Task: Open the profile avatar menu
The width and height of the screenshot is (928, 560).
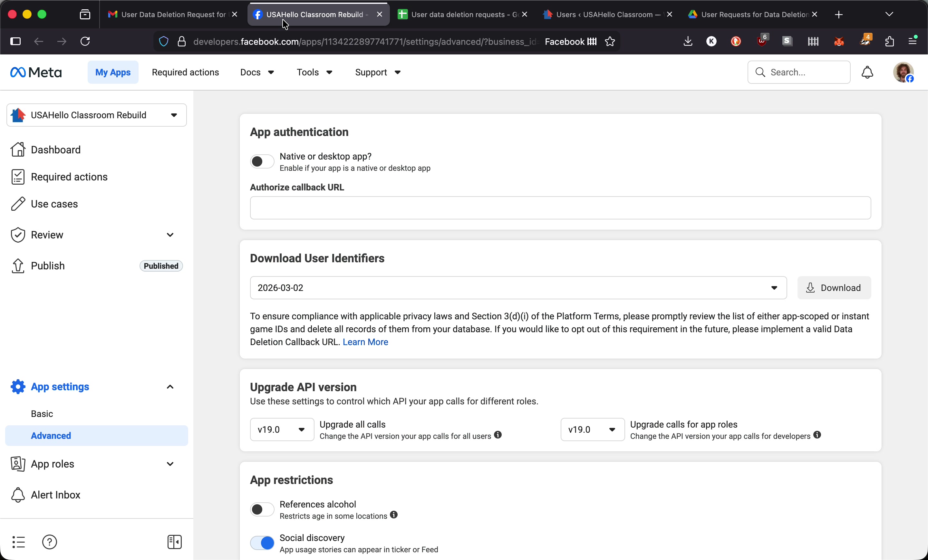Action: [x=903, y=72]
